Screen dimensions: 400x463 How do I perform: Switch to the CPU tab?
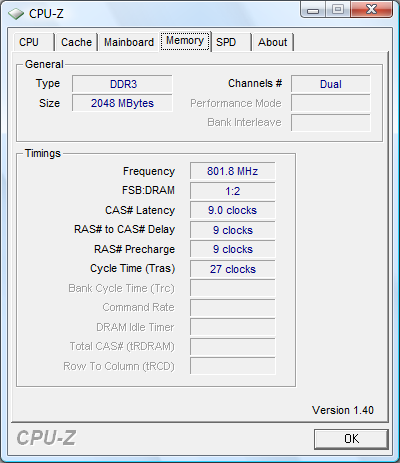[x=33, y=42]
